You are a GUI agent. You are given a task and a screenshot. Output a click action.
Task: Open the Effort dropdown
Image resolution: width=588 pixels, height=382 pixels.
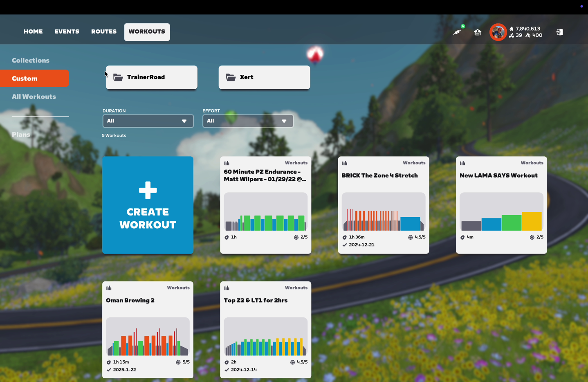pyautogui.click(x=248, y=121)
